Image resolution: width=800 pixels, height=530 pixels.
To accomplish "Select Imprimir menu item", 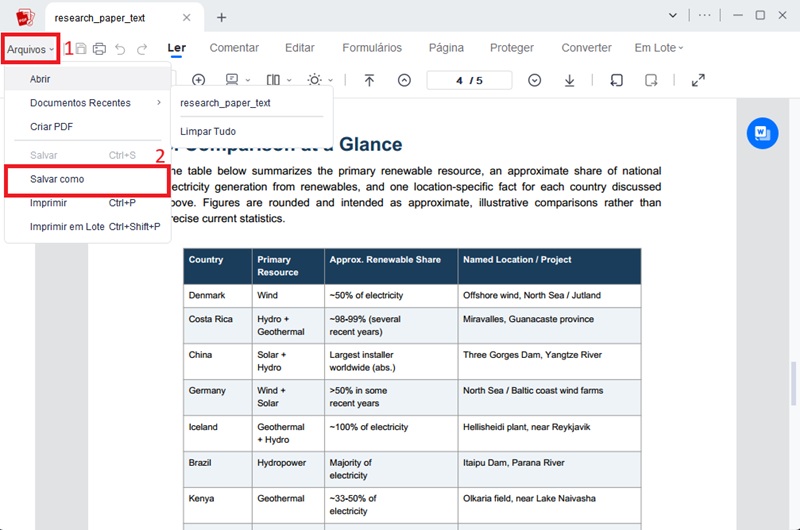I will tap(88, 203).
